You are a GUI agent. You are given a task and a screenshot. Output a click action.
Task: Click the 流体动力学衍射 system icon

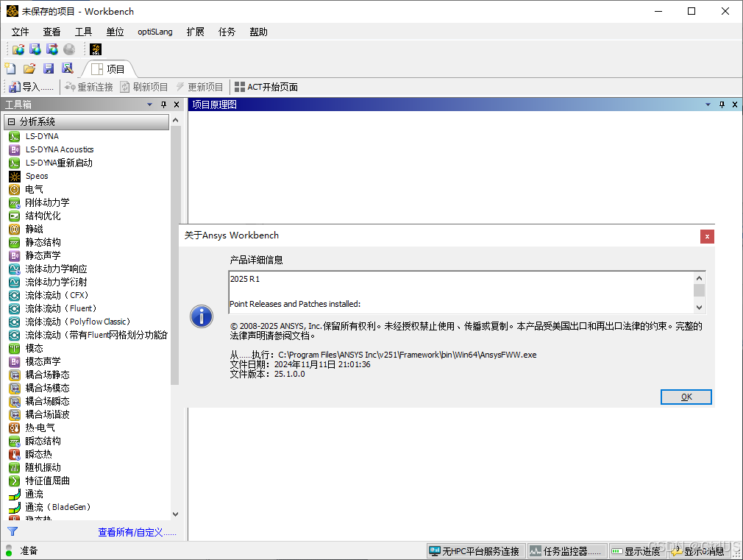pos(15,283)
